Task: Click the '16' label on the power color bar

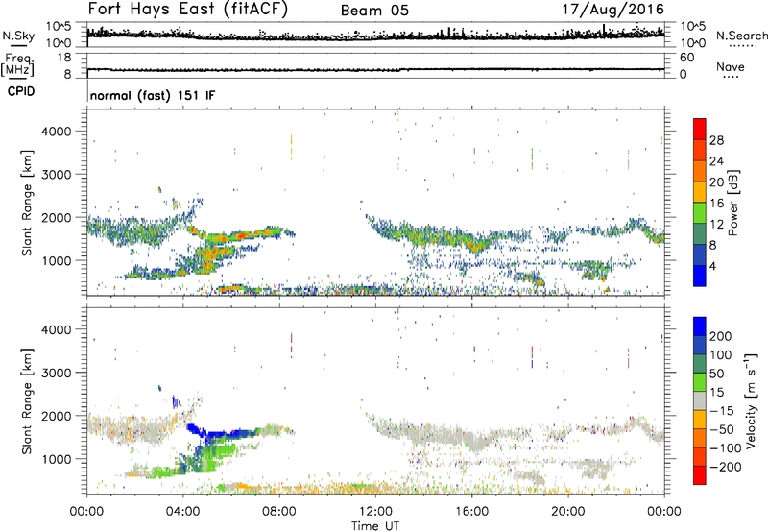Action: tap(716, 204)
